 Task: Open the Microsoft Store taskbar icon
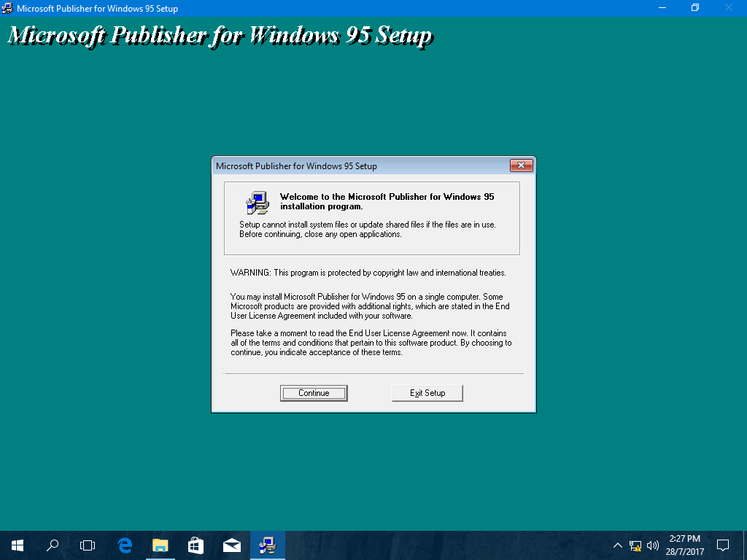tap(196, 545)
